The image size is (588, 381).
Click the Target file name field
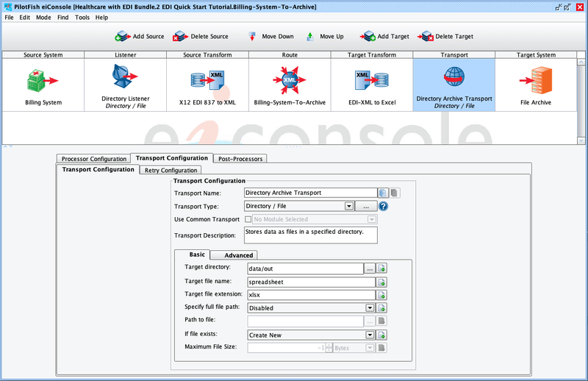(x=311, y=282)
